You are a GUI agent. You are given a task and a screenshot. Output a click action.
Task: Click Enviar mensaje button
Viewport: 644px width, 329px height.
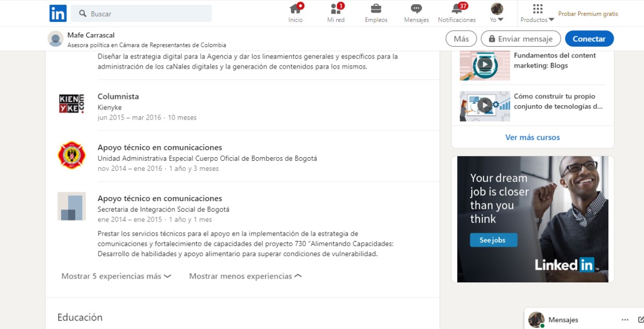click(521, 39)
